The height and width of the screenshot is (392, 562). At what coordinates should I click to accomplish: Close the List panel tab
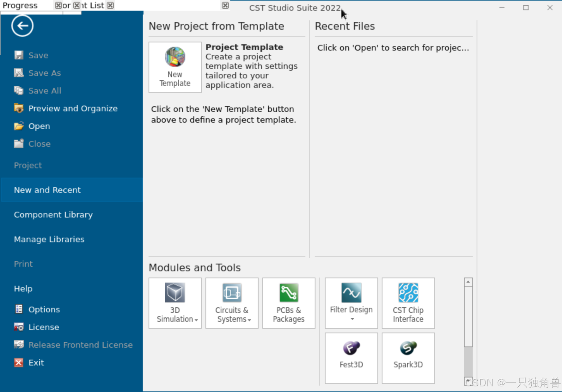point(110,5)
